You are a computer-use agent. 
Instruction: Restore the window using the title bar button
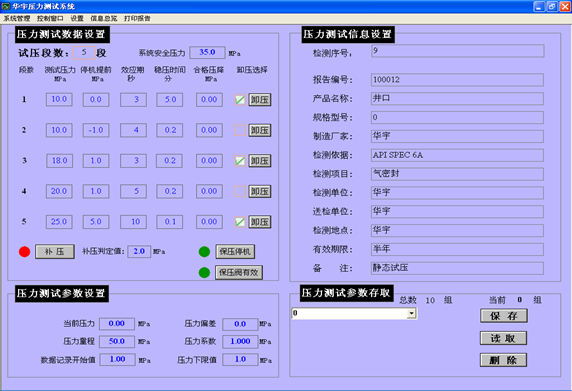[552, 6]
